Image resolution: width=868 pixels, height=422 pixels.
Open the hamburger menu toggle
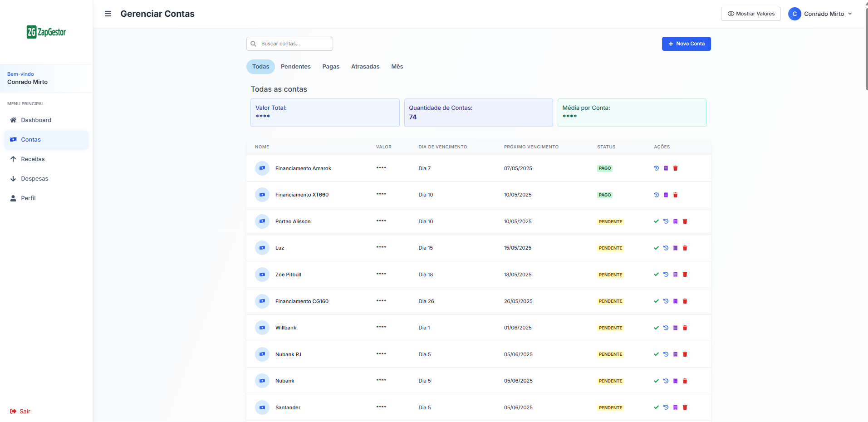(x=108, y=14)
